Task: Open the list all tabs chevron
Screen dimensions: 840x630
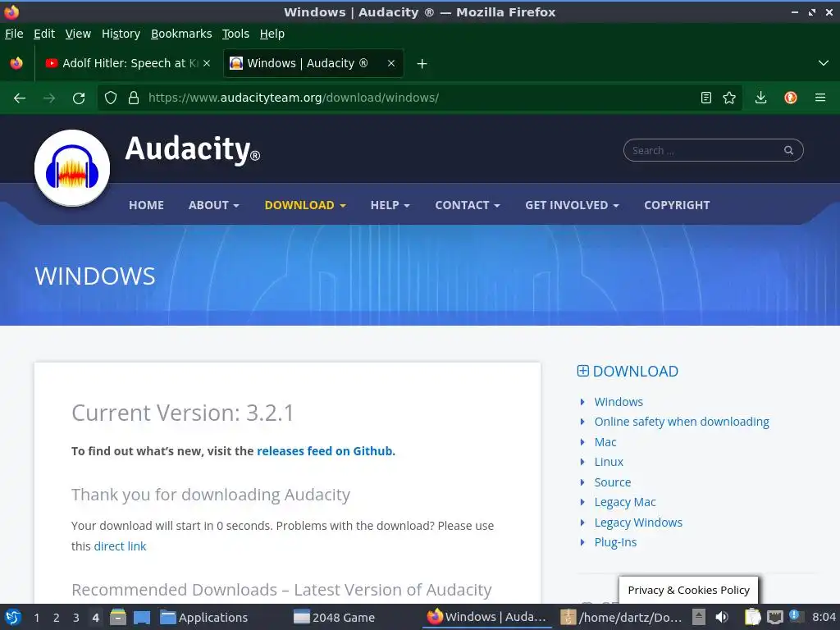Action: point(824,63)
